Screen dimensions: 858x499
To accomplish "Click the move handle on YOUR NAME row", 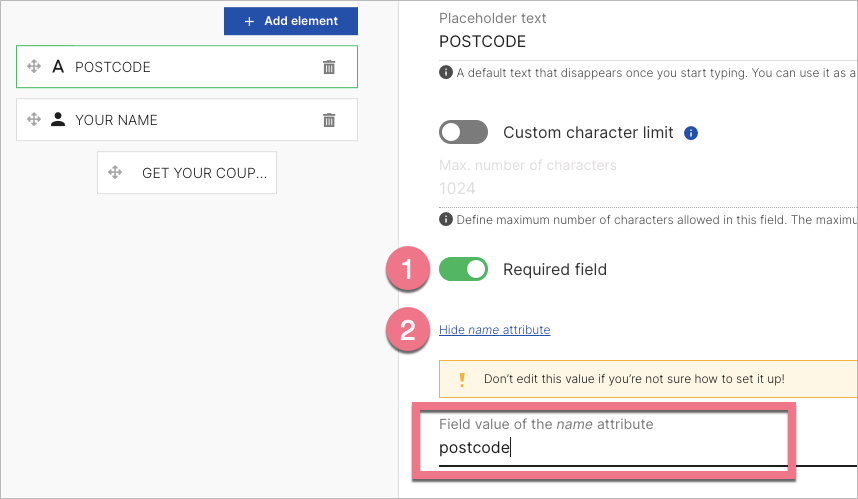I will click(x=34, y=120).
